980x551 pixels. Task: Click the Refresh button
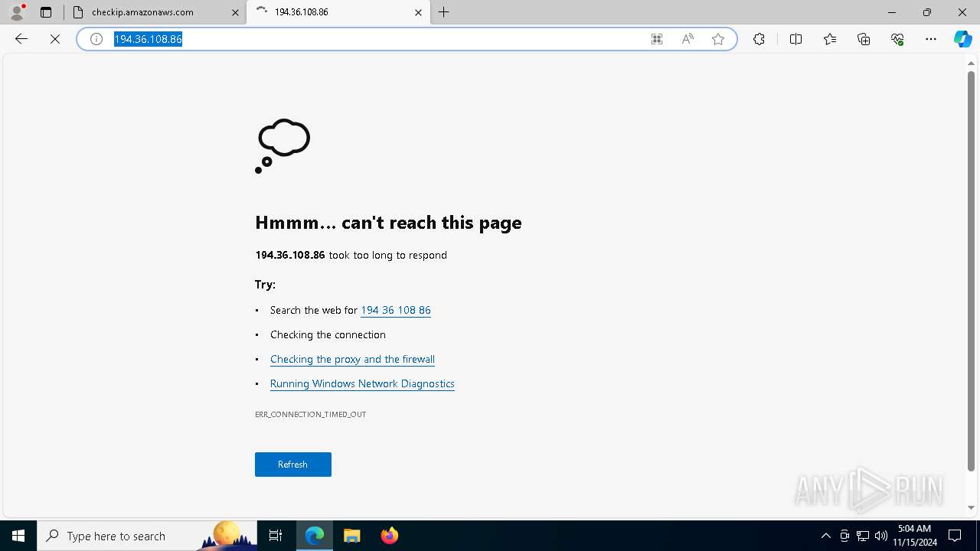(x=293, y=465)
